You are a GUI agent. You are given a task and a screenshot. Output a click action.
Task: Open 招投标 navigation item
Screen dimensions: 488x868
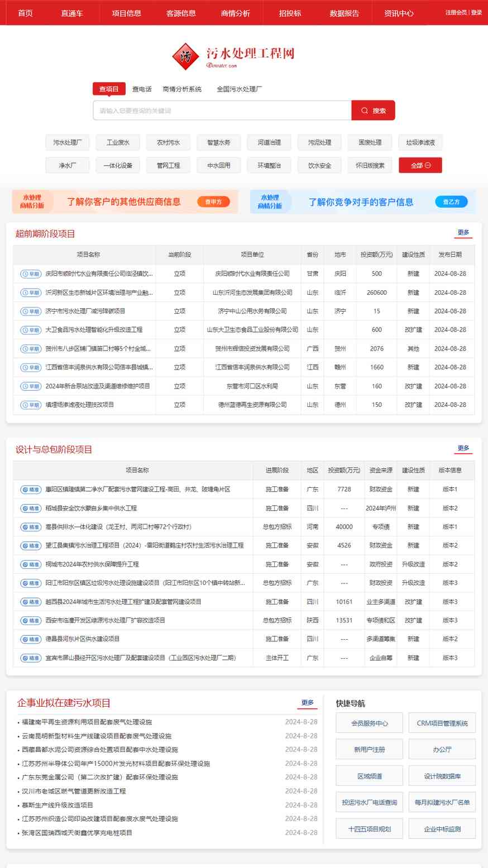click(290, 13)
